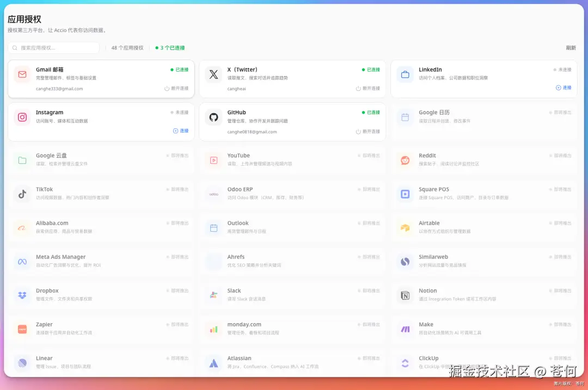Disconnect the Gmail 邮箱 account

pos(176,89)
